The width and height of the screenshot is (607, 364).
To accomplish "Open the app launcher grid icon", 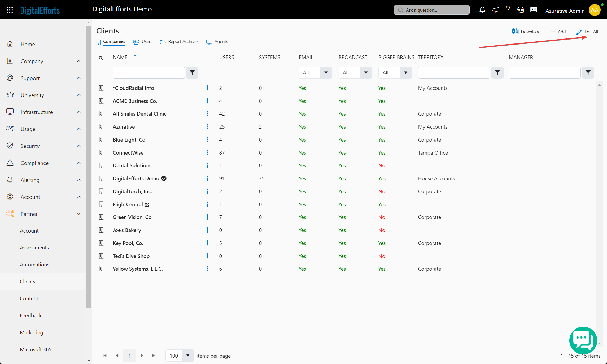I will click(10, 10).
